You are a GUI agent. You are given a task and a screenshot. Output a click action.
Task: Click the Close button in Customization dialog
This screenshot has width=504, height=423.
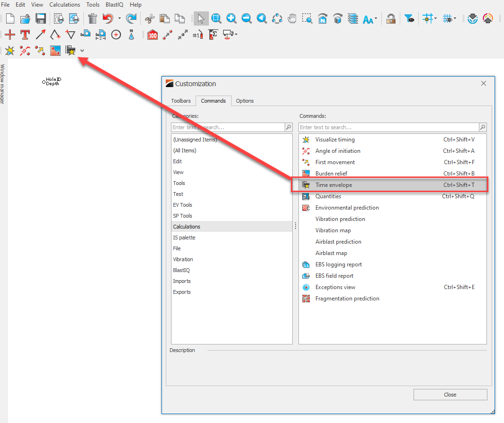pyautogui.click(x=450, y=395)
